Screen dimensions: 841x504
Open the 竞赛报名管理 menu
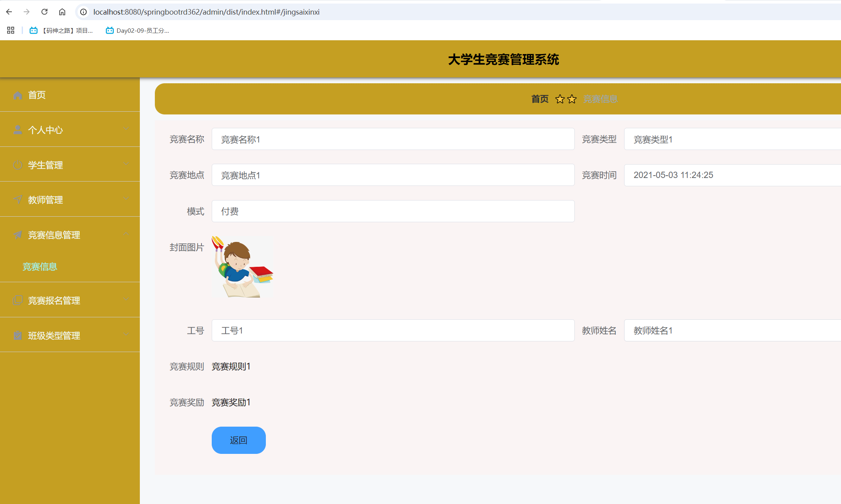[x=54, y=301]
